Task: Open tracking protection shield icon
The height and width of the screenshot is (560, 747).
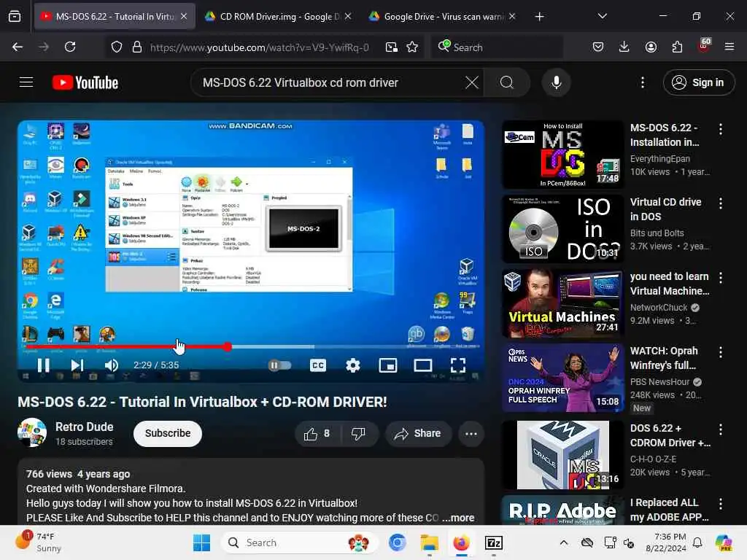Action: tap(117, 47)
